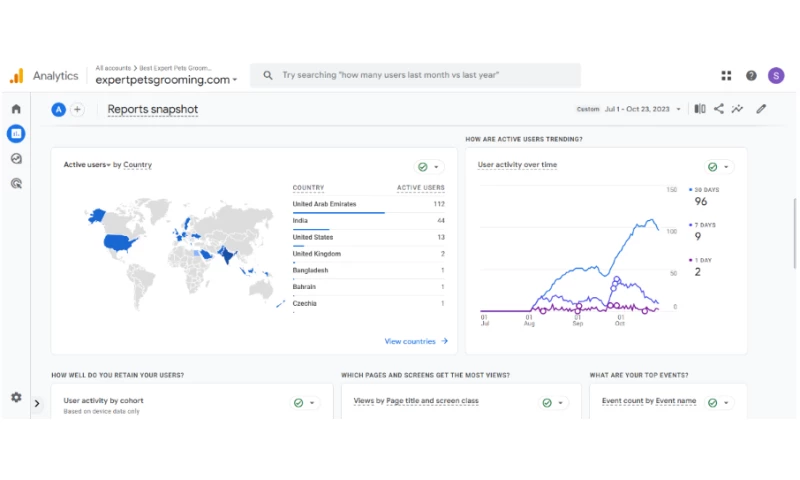Click the Analytics search field
This screenshot has height=480, width=800.
[415, 75]
